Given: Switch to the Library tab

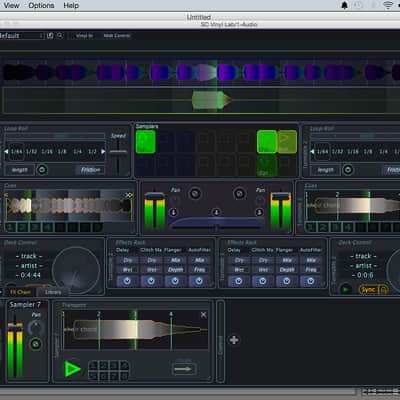Looking at the screenshot, I should click(53, 292).
